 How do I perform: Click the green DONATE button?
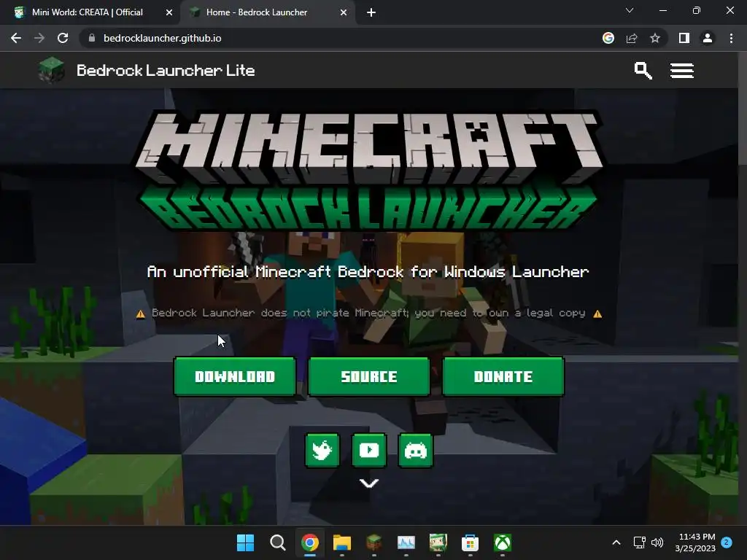(x=503, y=376)
